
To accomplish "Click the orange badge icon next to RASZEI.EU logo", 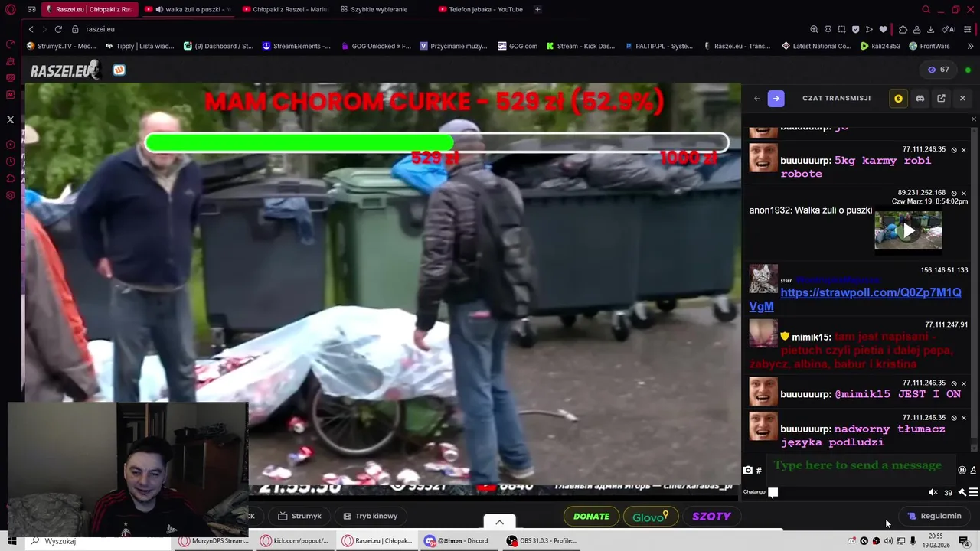I will tap(119, 70).
